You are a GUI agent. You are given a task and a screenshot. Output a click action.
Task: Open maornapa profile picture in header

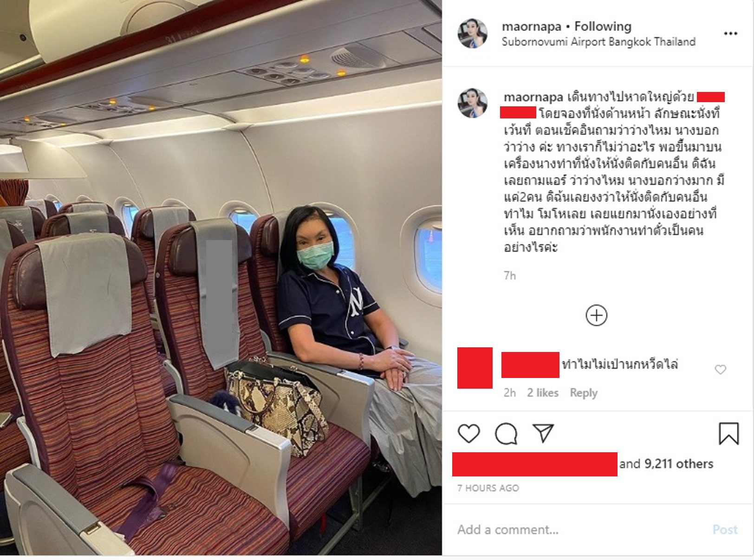473,33
